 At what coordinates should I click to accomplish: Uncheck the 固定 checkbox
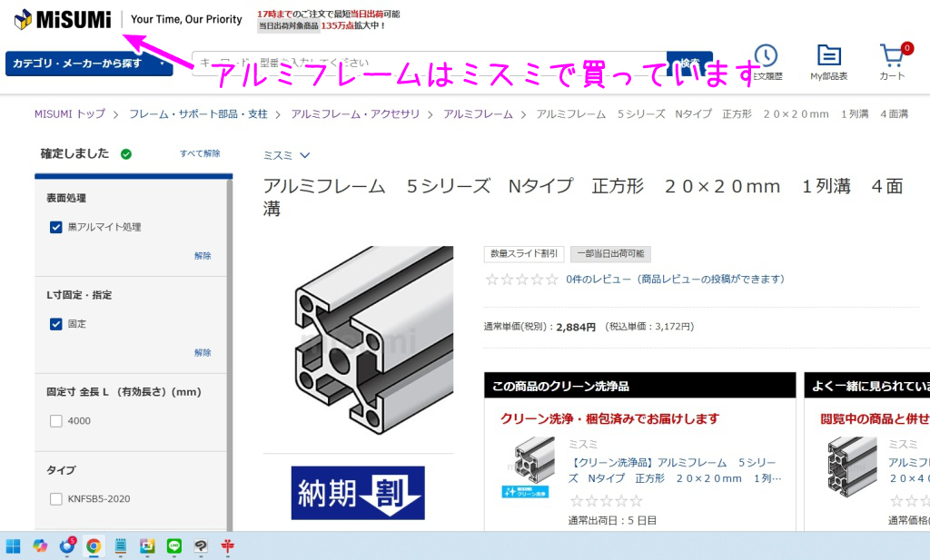click(x=56, y=324)
